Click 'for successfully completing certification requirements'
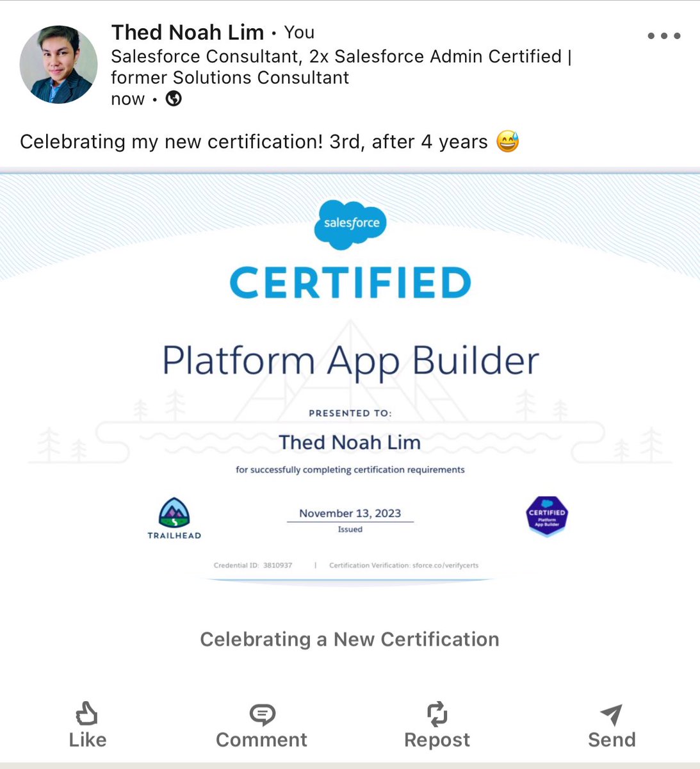The height and width of the screenshot is (769, 700). tap(350, 470)
